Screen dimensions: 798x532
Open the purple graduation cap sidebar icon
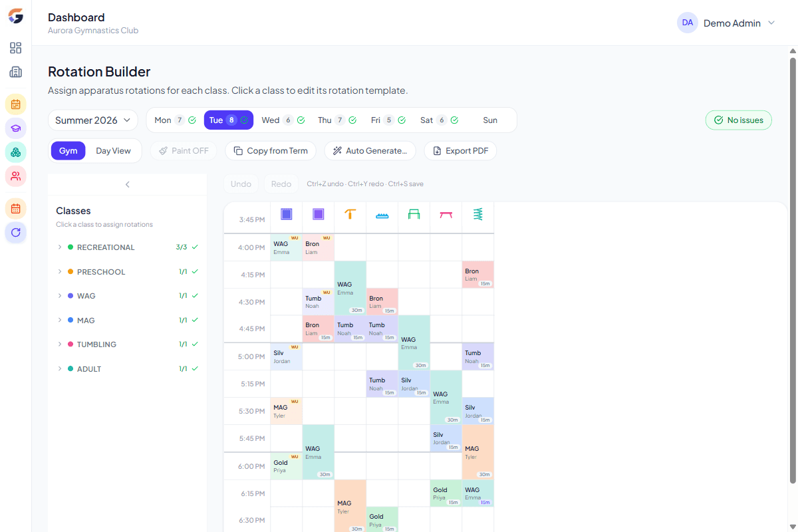[x=16, y=128]
